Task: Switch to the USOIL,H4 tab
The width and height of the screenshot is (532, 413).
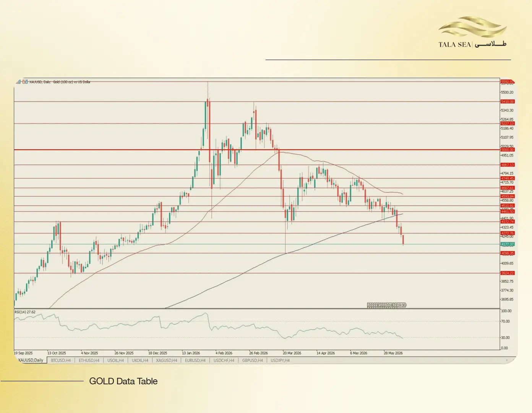Action: [115, 360]
